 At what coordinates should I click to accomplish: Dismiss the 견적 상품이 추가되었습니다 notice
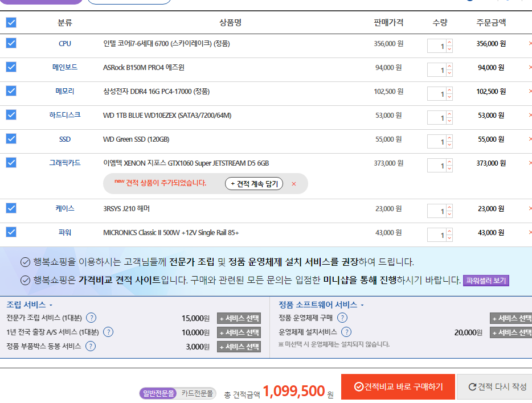[x=294, y=184]
